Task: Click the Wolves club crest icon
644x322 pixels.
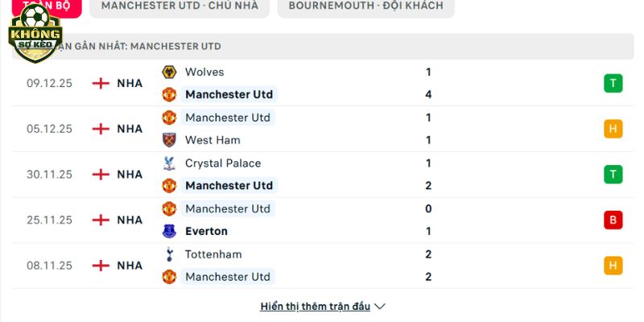Action: pos(169,72)
